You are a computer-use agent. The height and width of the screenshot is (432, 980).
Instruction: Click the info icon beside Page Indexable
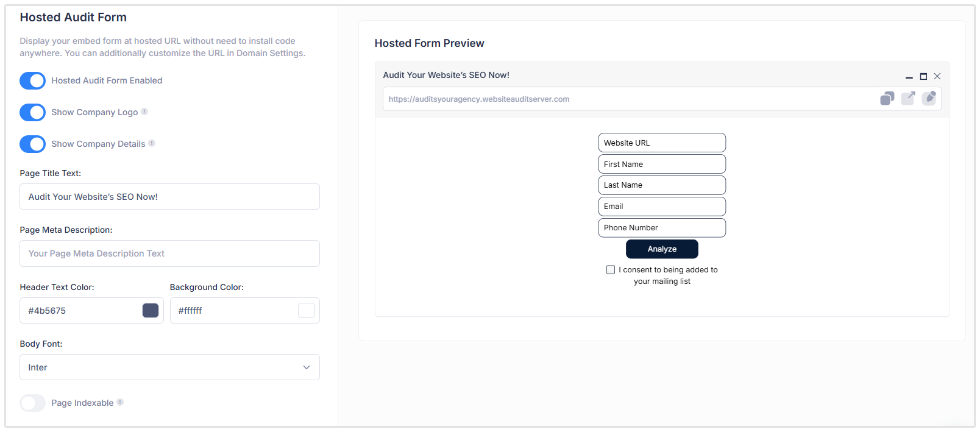click(x=121, y=402)
